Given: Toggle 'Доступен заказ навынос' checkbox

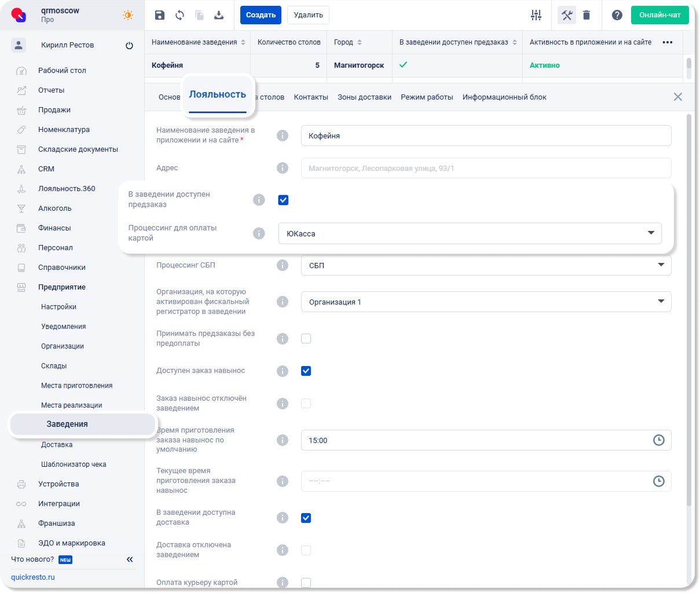Looking at the screenshot, I should click(x=306, y=371).
